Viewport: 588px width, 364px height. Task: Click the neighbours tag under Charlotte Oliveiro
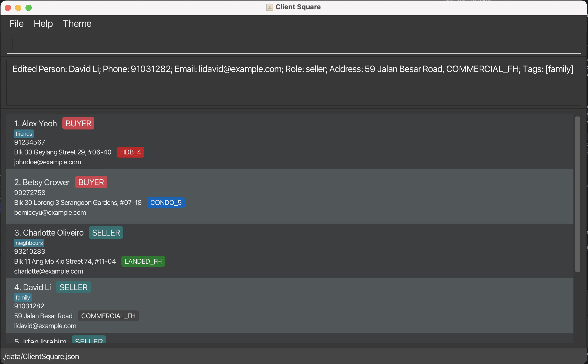pyautogui.click(x=29, y=243)
